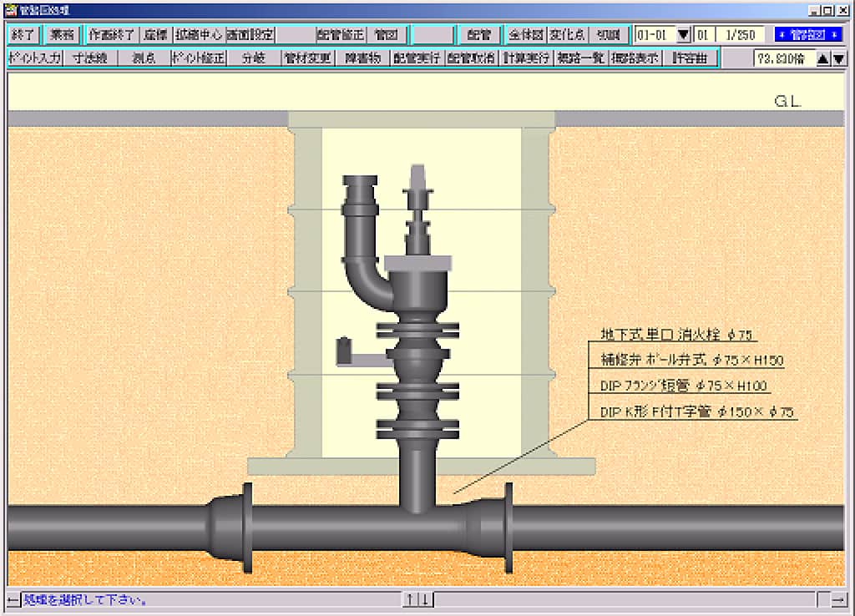Image resolution: width=855 pixels, height=616 pixels.
Task: Click the 変化点 change point button
Action: click(x=567, y=35)
